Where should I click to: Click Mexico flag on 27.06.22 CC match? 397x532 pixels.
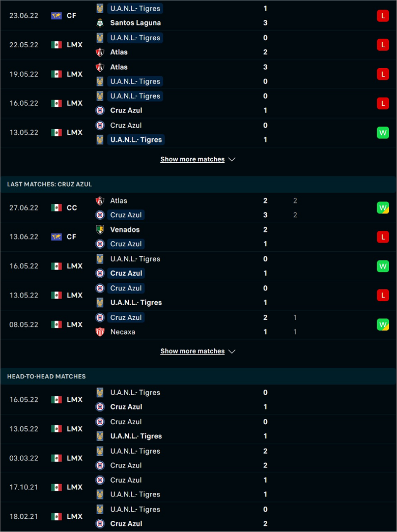pos(56,208)
